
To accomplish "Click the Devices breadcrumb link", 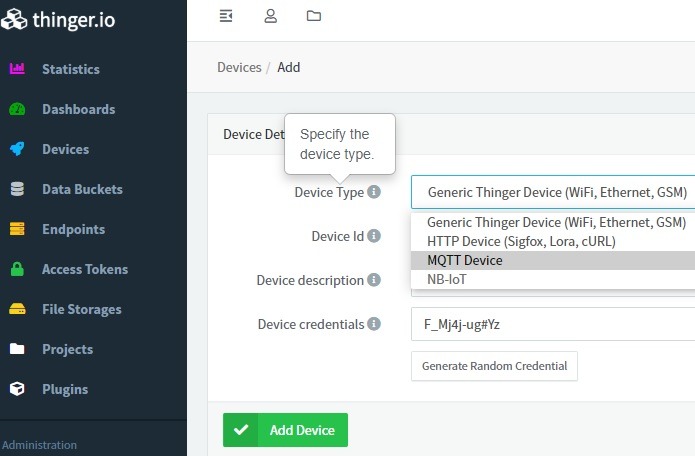I will [x=239, y=67].
